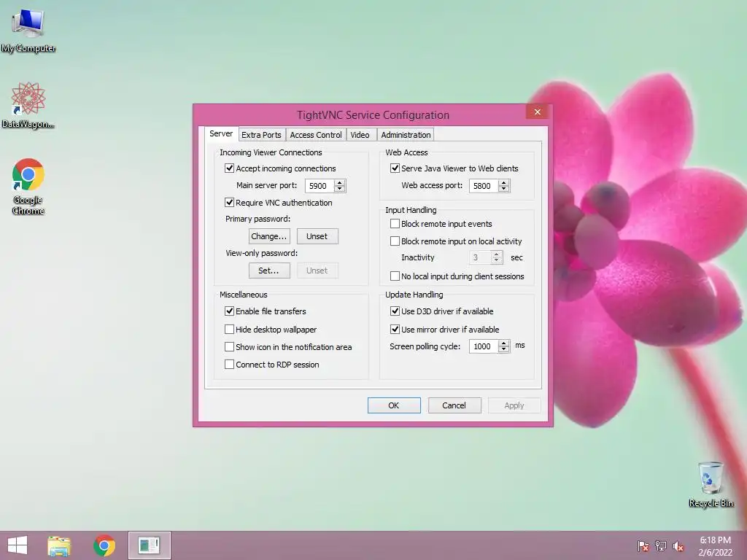Open the Administration tab
The width and height of the screenshot is (747, 560).
(406, 135)
